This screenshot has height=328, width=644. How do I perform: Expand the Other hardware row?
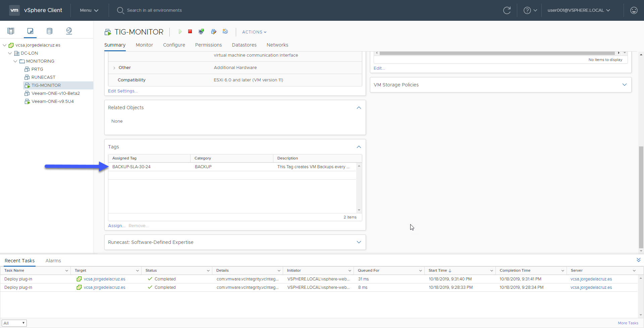(114, 68)
